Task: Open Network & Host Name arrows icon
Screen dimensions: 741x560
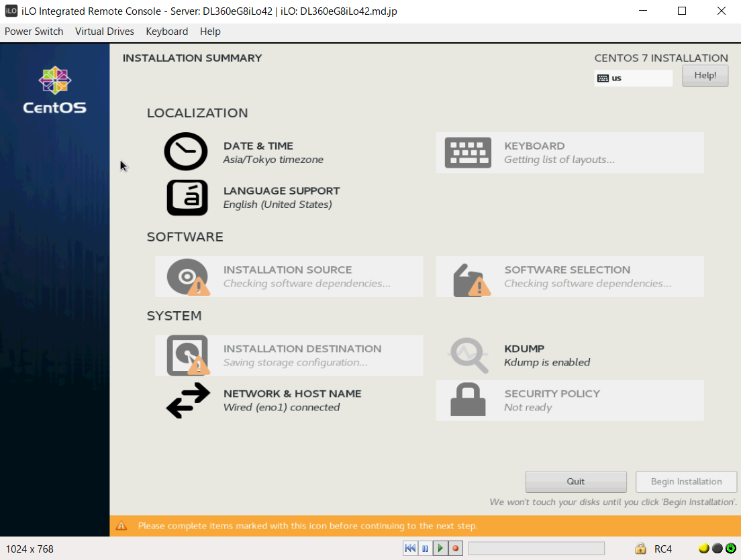Action: pyautogui.click(x=188, y=400)
